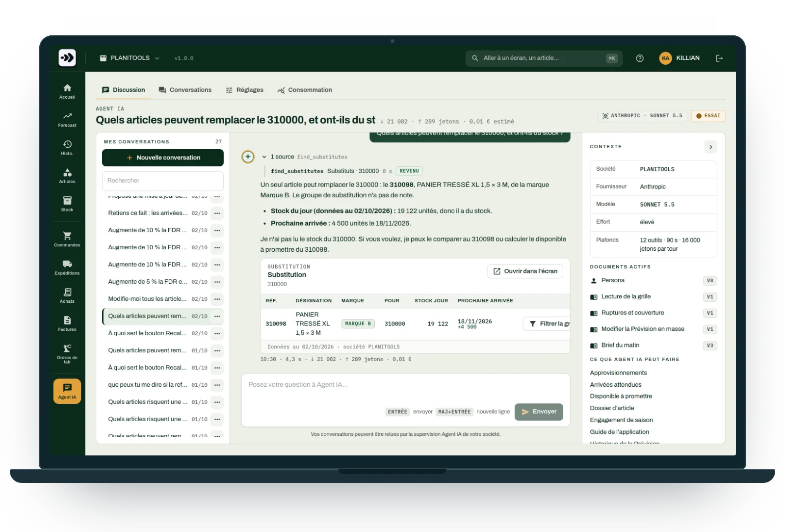
Task: Collapse the 1 source find_substitutes chevron
Action: click(264, 157)
